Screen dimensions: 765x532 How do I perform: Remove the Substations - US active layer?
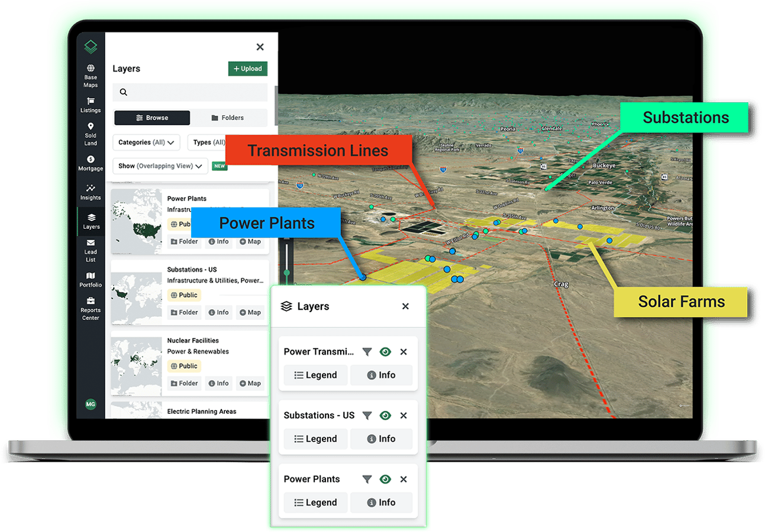click(404, 416)
